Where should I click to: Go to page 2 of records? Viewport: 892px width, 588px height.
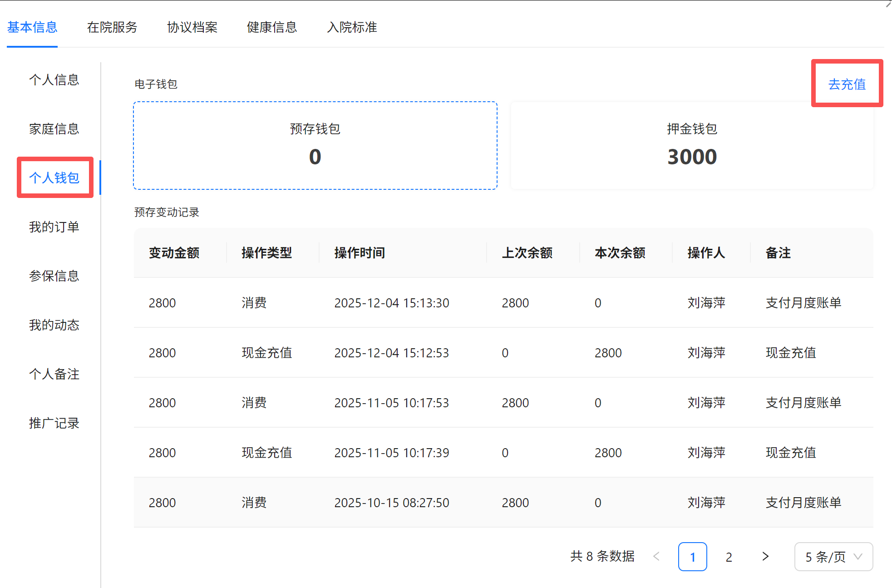click(x=729, y=557)
